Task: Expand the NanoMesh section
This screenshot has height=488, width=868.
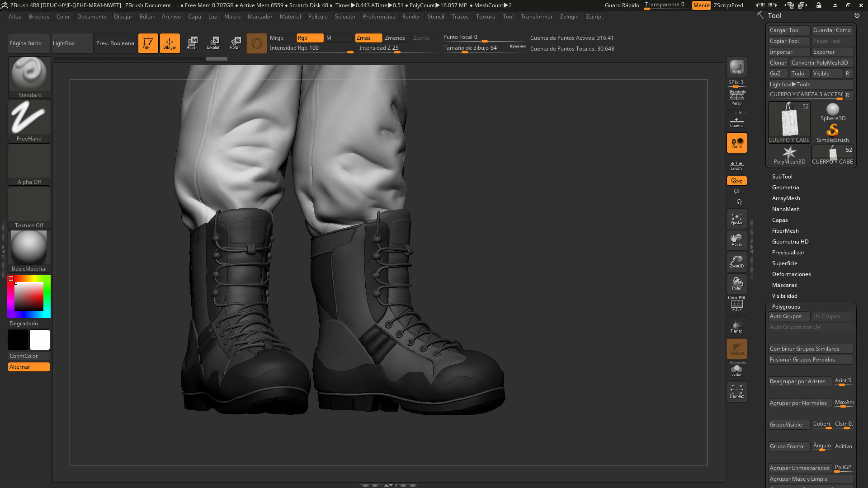Action: [x=786, y=209]
